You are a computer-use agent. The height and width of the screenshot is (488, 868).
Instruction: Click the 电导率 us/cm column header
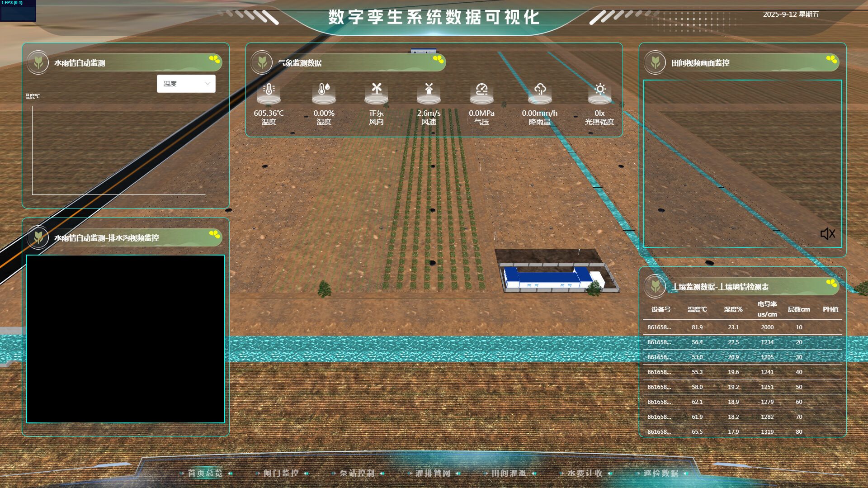(767, 309)
